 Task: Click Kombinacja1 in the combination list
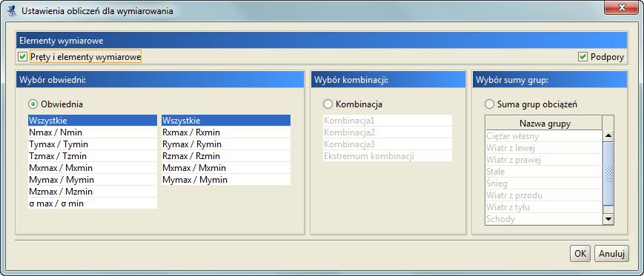point(388,121)
